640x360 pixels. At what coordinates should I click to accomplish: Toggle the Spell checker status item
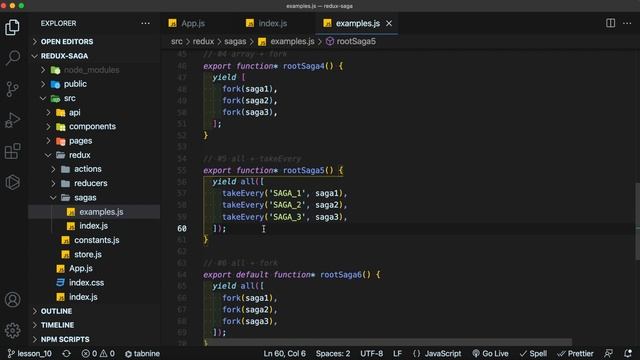[533, 353]
